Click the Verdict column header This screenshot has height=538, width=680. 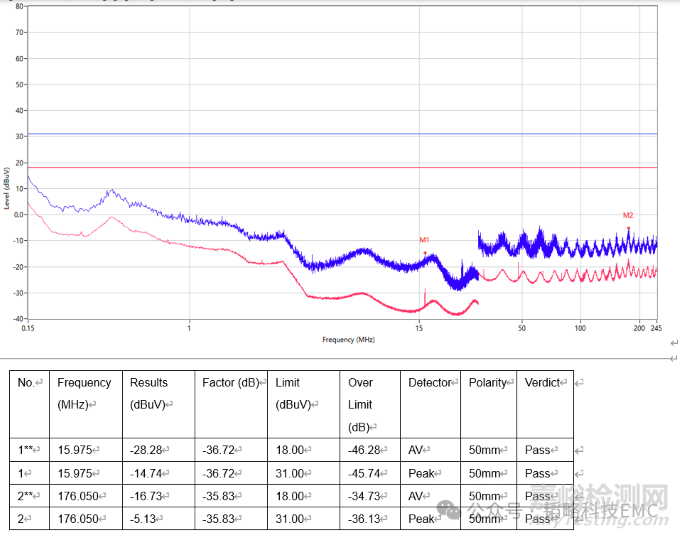[544, 383]
